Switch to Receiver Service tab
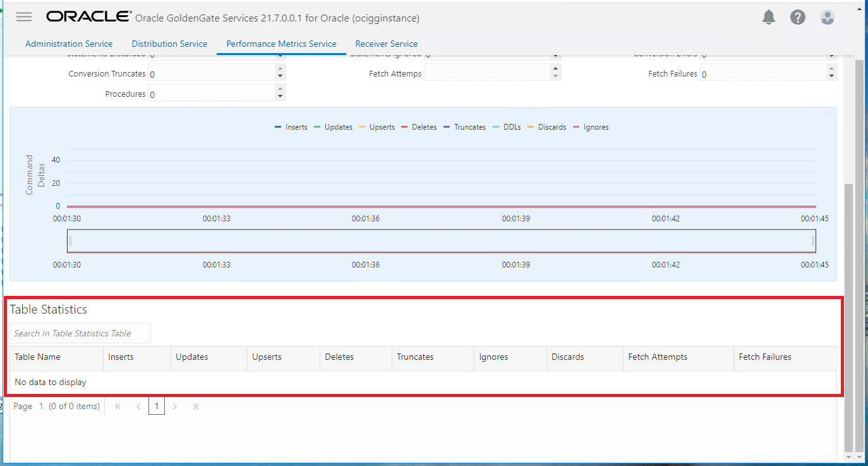 pyautogui.click(x=386, y=44)
